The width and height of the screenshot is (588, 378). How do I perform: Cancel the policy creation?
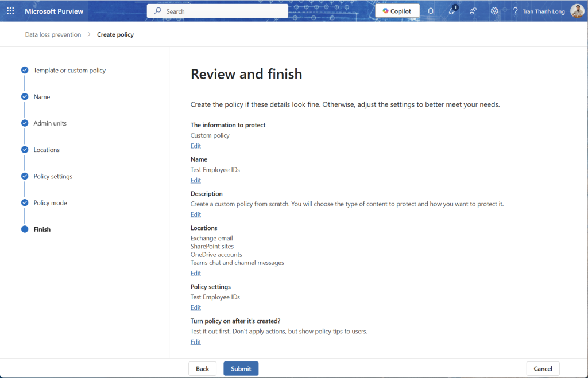tap(543, 368)
